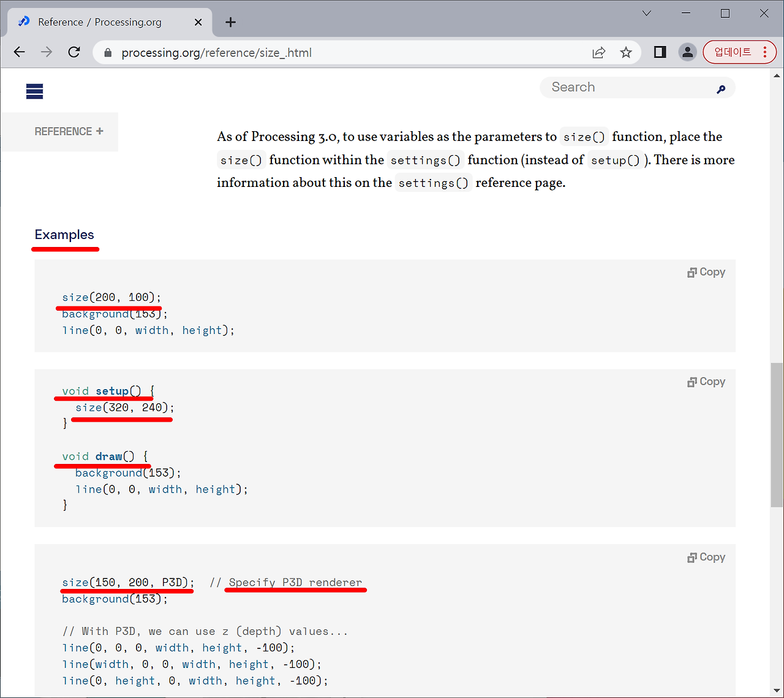Click the size(150, 200, P3D); line

pyautogui.click(x=128, y=582)
